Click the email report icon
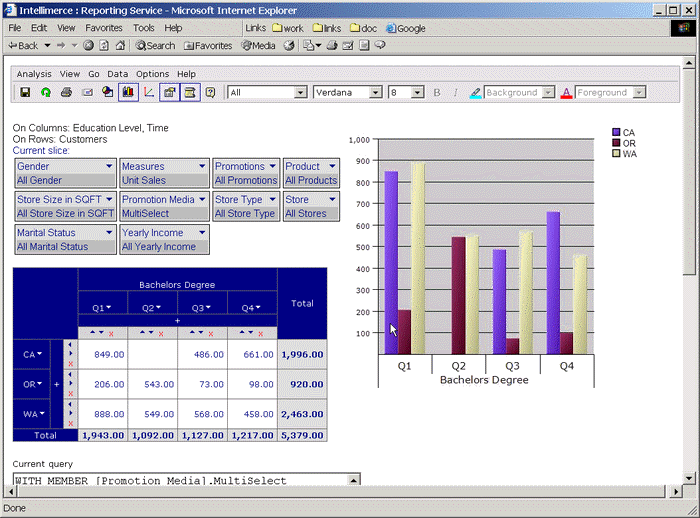Screen dimensions: 700x518 click(88, 92)
